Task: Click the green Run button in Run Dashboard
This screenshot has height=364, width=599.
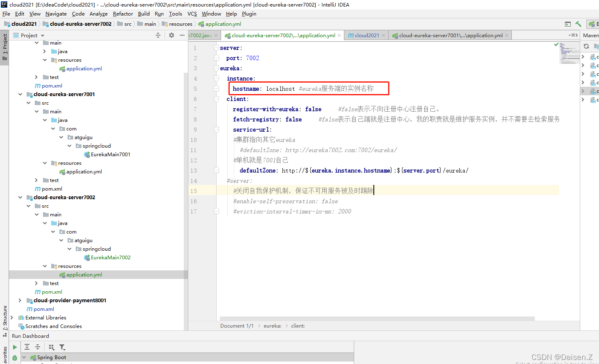Action: click(x=15, y=347)
